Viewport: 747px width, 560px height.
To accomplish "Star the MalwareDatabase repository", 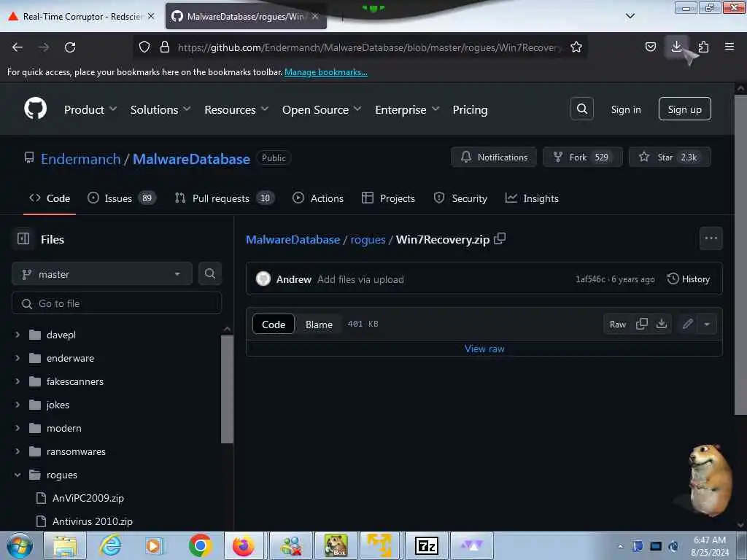I will pyautogui.click(x=670, y=157).
